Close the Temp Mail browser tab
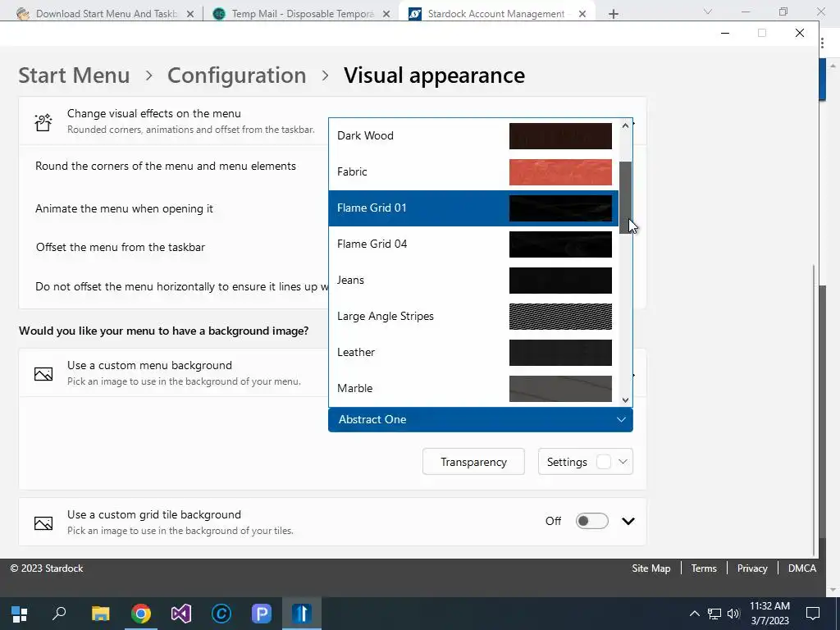 tap(386, 15)
